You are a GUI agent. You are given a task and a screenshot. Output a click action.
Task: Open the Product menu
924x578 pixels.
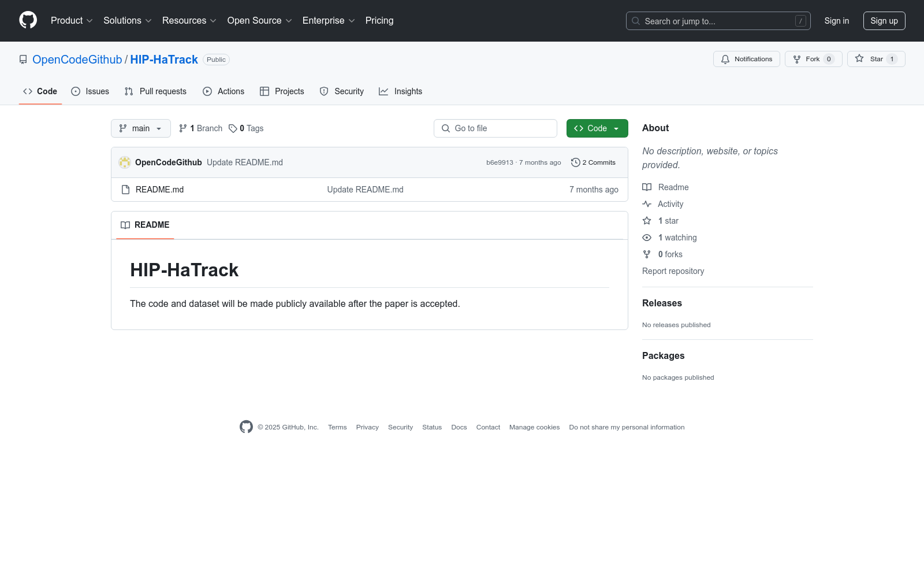[72, 21]
